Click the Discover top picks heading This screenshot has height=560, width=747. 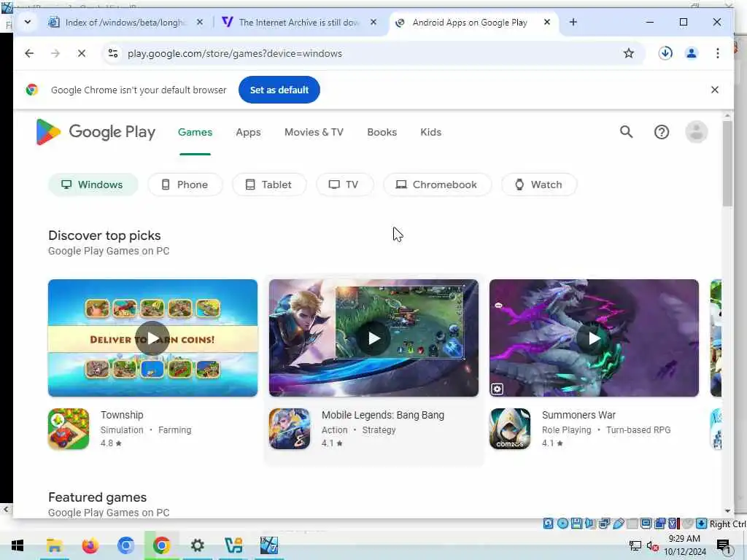(104, 236)
